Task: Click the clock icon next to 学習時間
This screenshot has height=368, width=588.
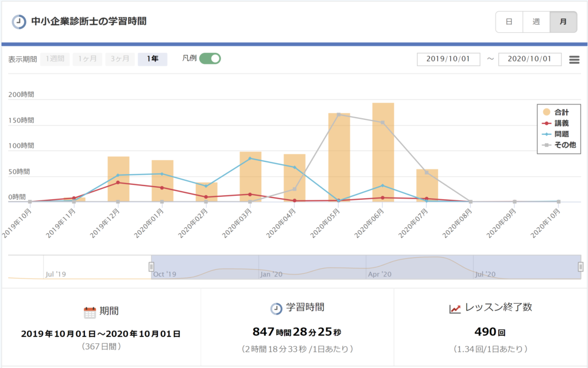Action: click(276, 308)
